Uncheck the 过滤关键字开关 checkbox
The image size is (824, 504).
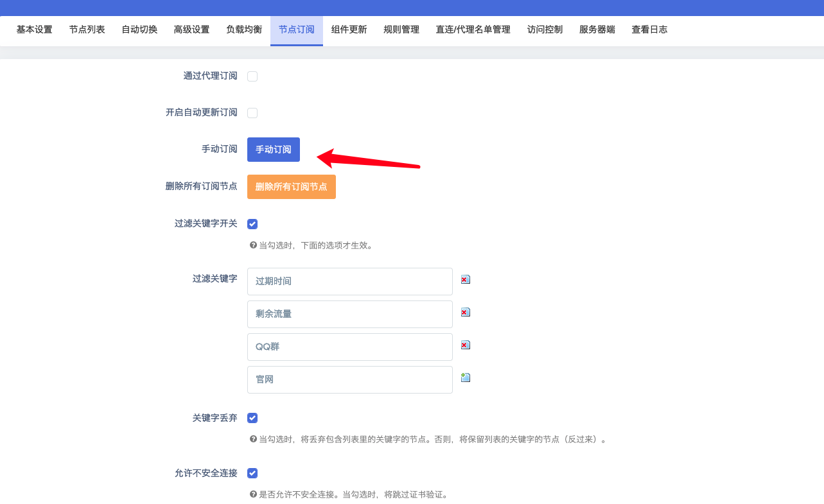click(252, 224)
